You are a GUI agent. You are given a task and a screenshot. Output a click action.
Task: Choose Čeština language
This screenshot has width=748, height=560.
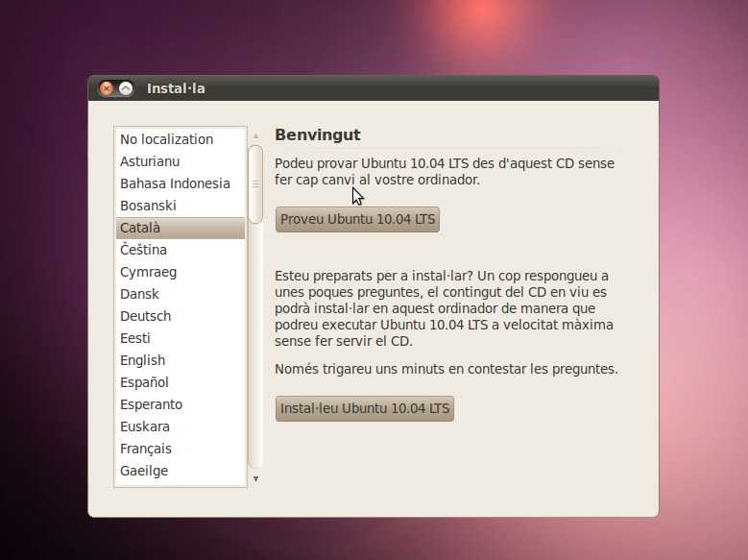[181, 250]
